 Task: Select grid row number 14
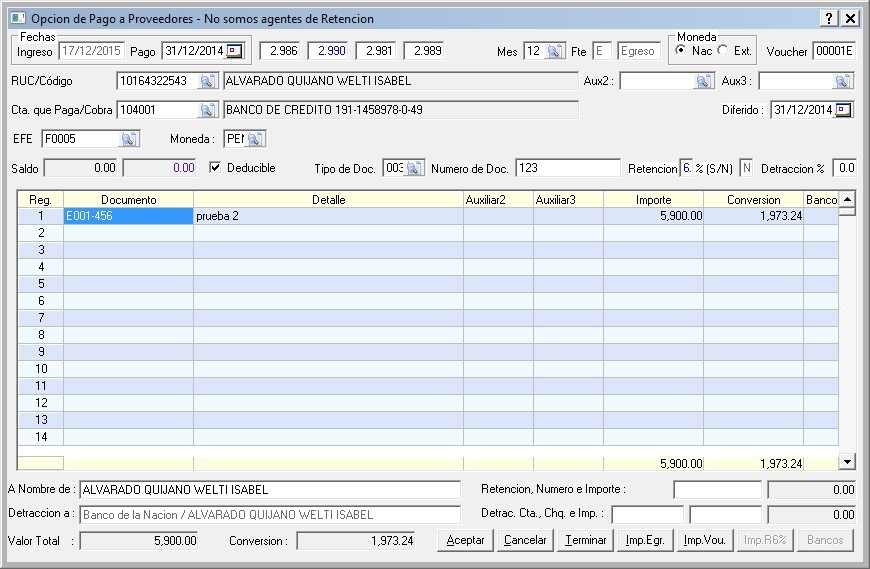point(41,437)
